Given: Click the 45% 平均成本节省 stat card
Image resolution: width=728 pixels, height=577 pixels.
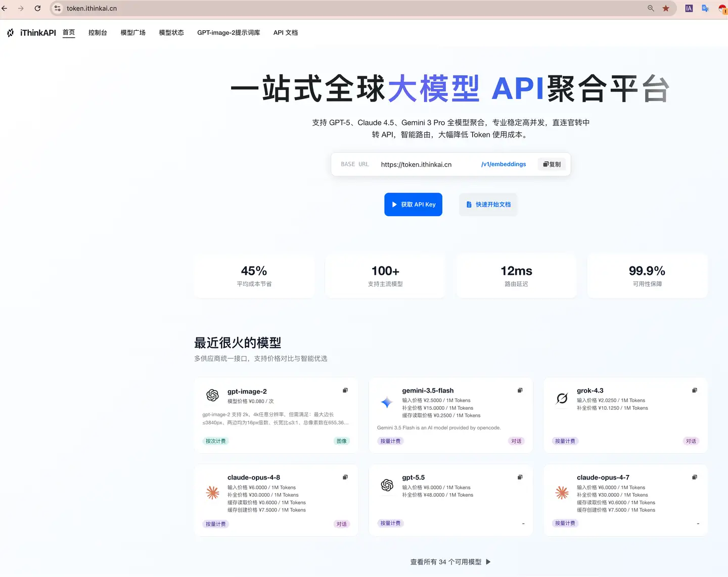Looking at the screenshot, I should 254,276.
